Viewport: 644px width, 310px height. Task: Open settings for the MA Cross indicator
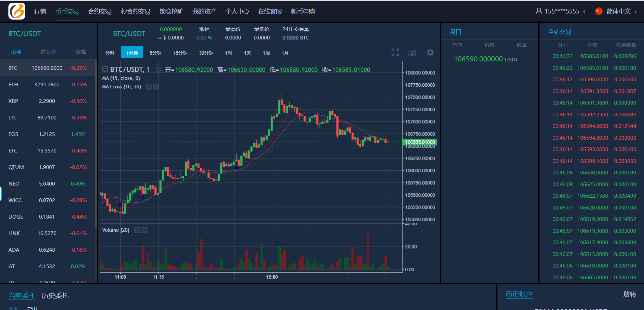tap(149, 87)
